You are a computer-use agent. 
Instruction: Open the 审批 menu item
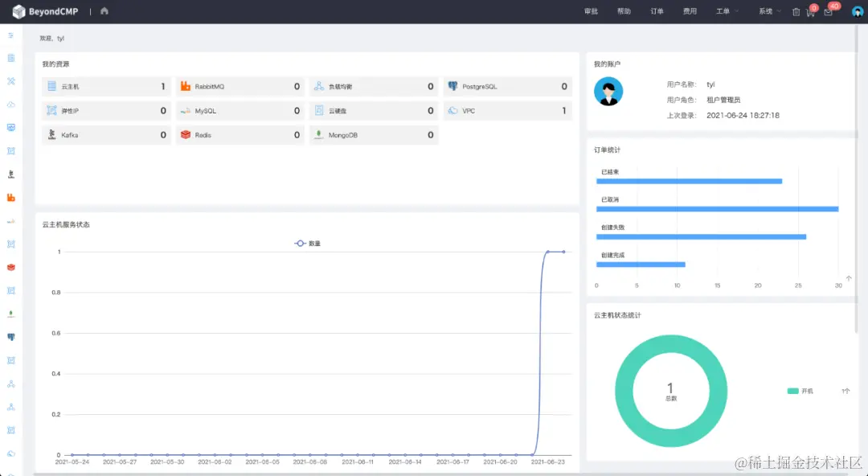(x=591, y=11)
